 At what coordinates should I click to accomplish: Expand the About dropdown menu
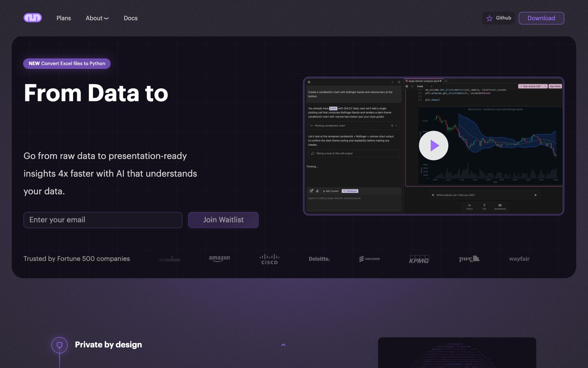tap(97, 18)
